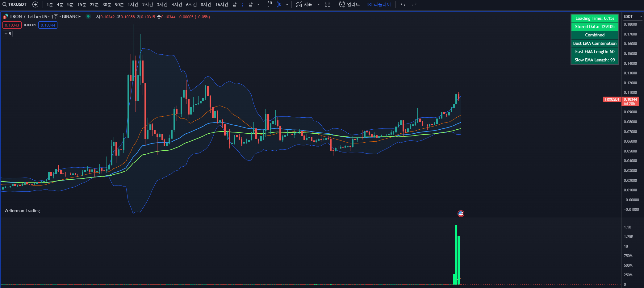The width and height of the screenshot is (644, 288).
Task: Switch to the 5분 interval
Action: click(x=70, y=4)
